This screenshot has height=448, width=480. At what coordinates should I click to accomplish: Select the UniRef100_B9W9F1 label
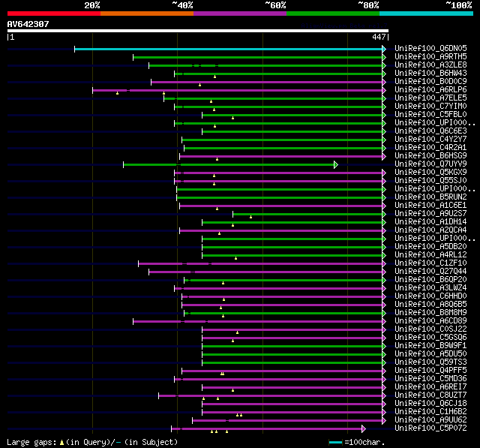430,346
